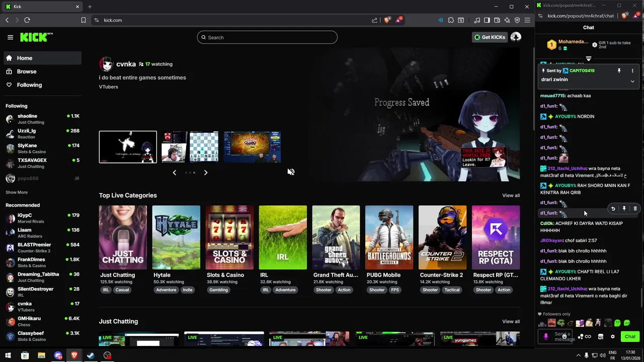Screen dimensions: 644x362
Task: Open BLASTPremier in the Recommended list
Action: [42, 247]
